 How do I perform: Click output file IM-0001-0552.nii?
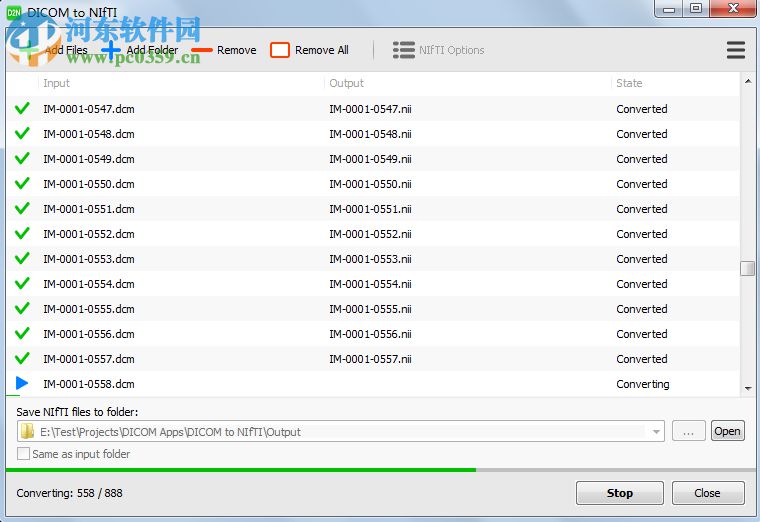tap(370, 234)
